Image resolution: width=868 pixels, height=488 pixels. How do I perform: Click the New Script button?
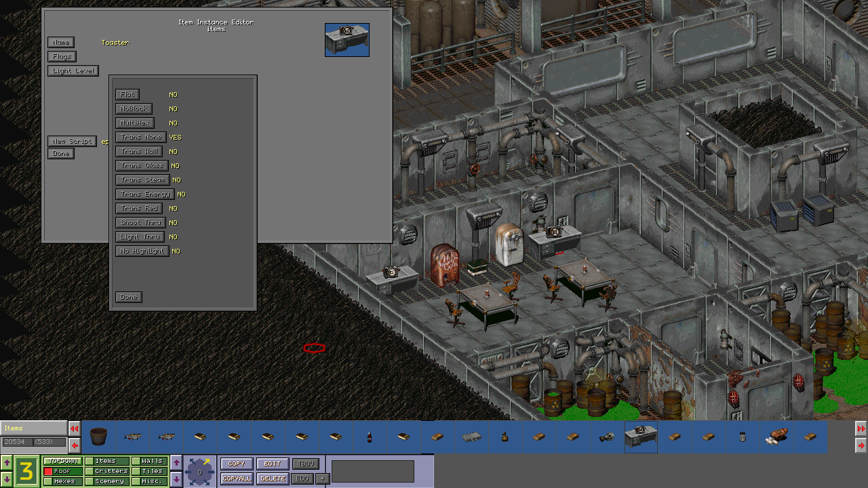(x=72, y=141)
